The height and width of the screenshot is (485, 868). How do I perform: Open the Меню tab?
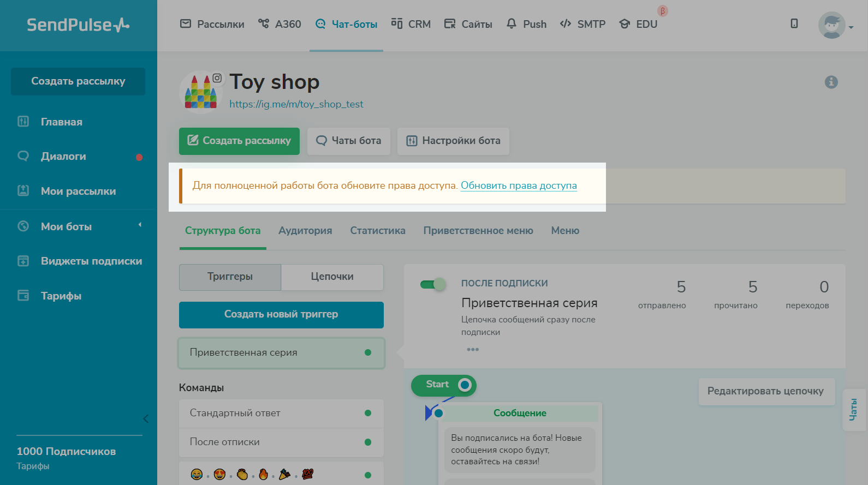pos(565,231)
